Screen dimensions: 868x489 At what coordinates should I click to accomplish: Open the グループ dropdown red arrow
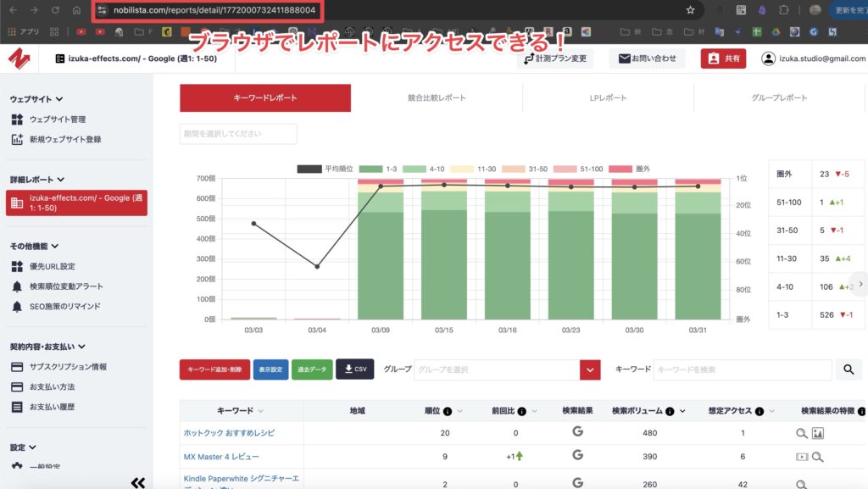point(590,370)
